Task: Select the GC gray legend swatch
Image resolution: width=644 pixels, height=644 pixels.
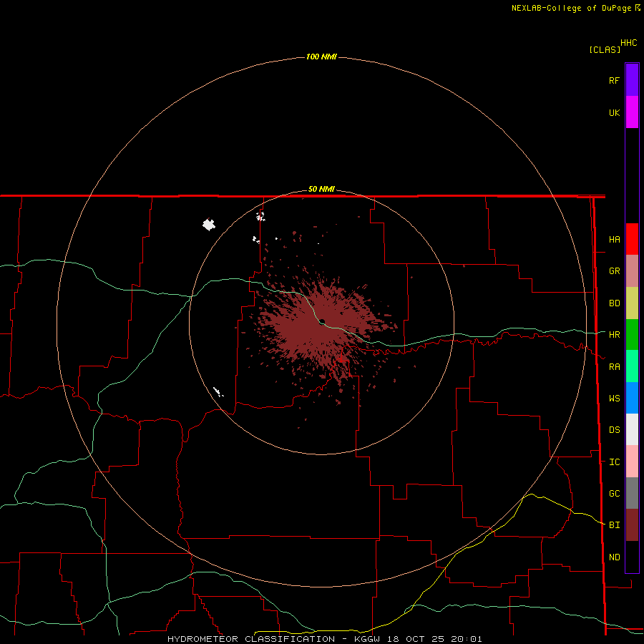Action: click(632, 493)
